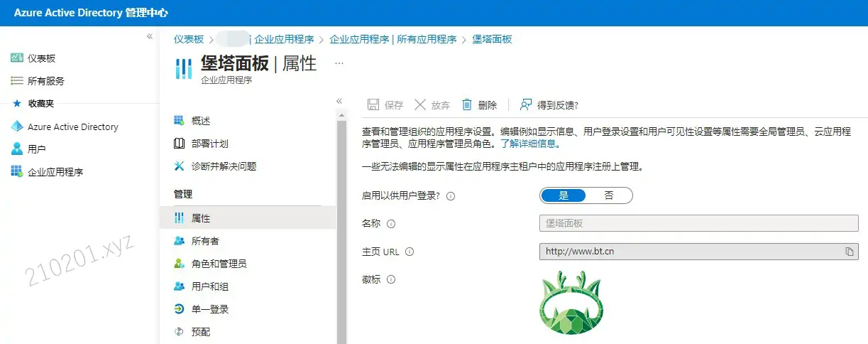Click the 部署计划 book icon
Screen dimensions: 868x344
click(x=179, y=144)
